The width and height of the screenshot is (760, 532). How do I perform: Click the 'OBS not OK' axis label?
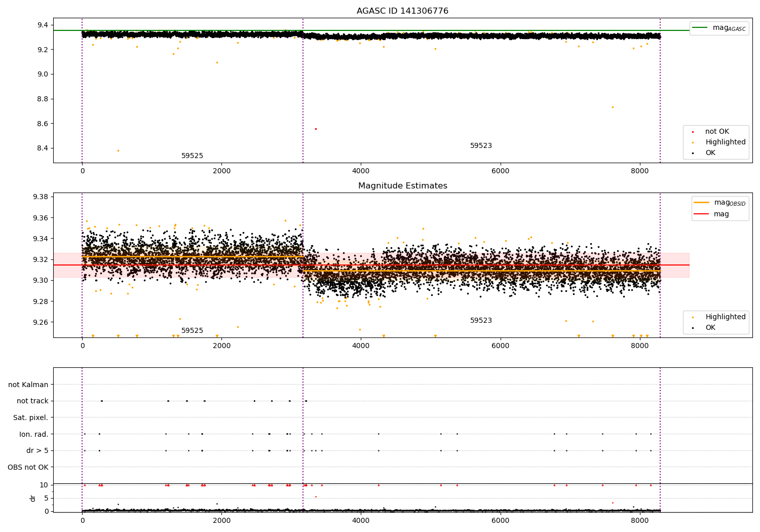(x=28, y=468)
